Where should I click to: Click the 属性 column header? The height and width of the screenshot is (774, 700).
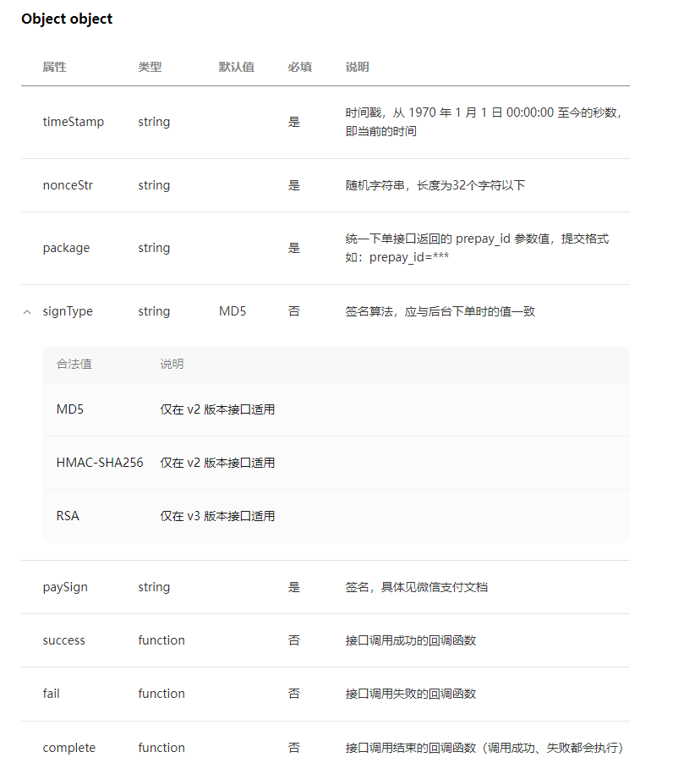tap(54, 67)
